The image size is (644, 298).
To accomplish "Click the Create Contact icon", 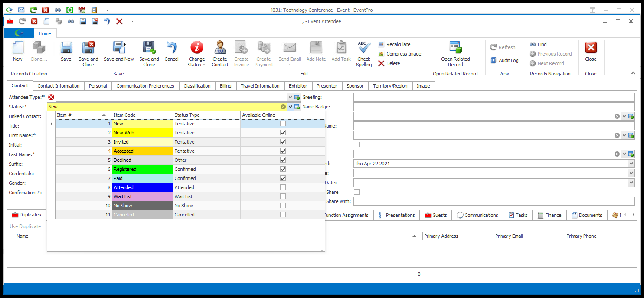I will [220, 48].
